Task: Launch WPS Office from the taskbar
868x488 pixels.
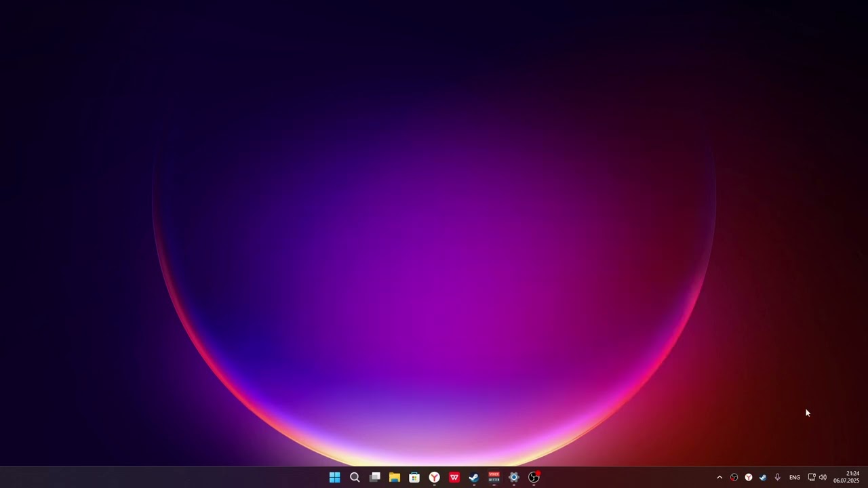Action: pos(454,477)
